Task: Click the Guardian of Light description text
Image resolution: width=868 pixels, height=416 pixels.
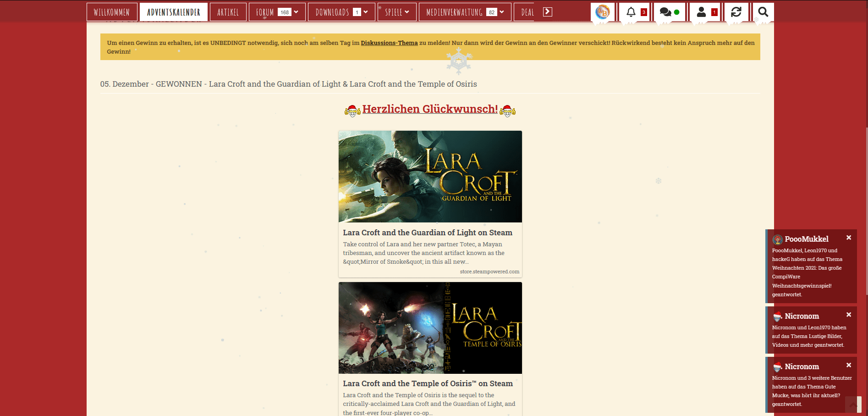Action: 424,253
